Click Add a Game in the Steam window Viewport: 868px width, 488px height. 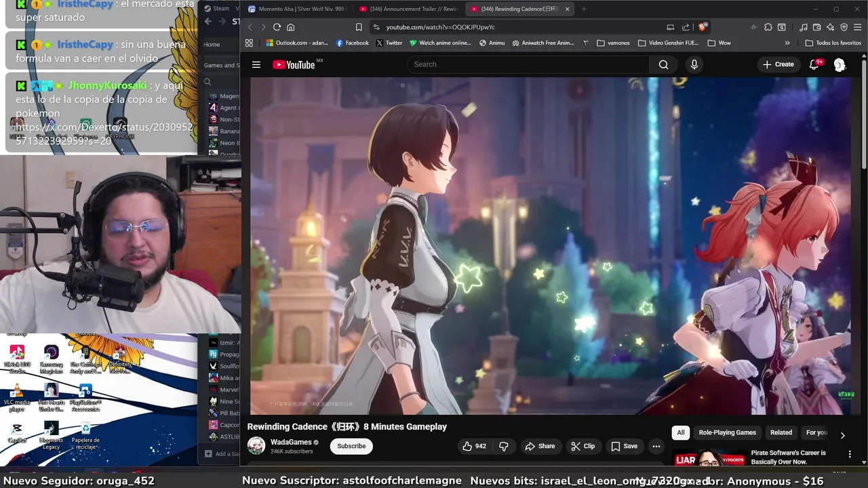(x=222, y=454)
